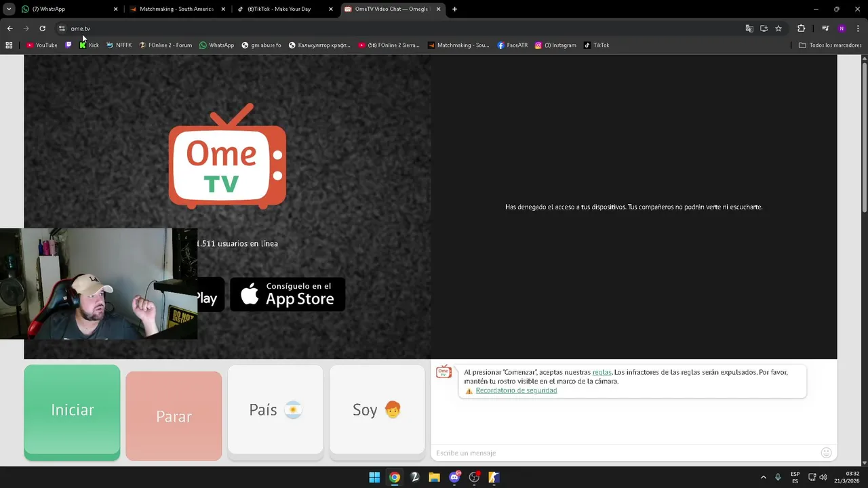Viewport: 868px width, 488px height.
Task: Open the Kick bookmark
Action: pyautogui.click(x=89, y=45)
